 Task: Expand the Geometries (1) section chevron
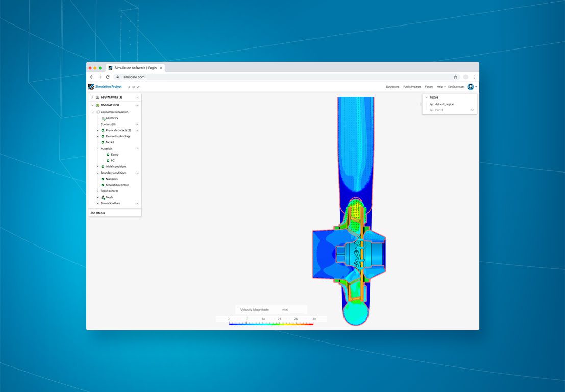(92, 97)
